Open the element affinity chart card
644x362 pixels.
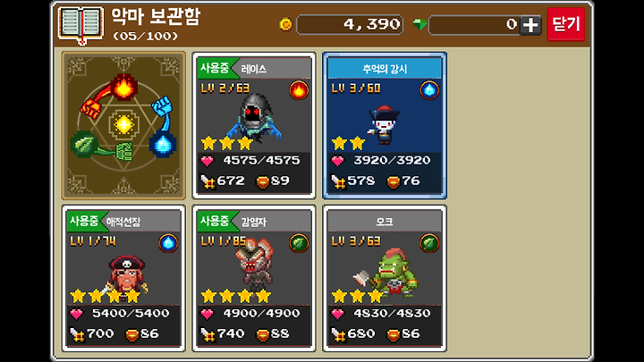click(x=123, y=125)
